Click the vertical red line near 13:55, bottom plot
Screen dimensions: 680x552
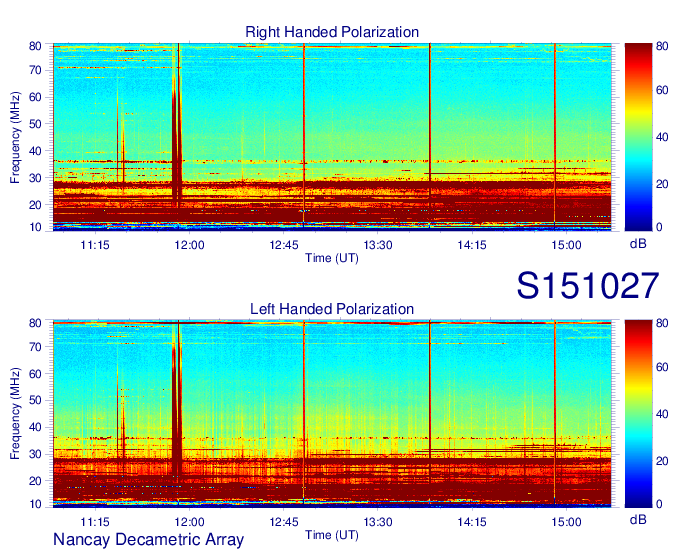pyautogui.click(x=430, y=412)
